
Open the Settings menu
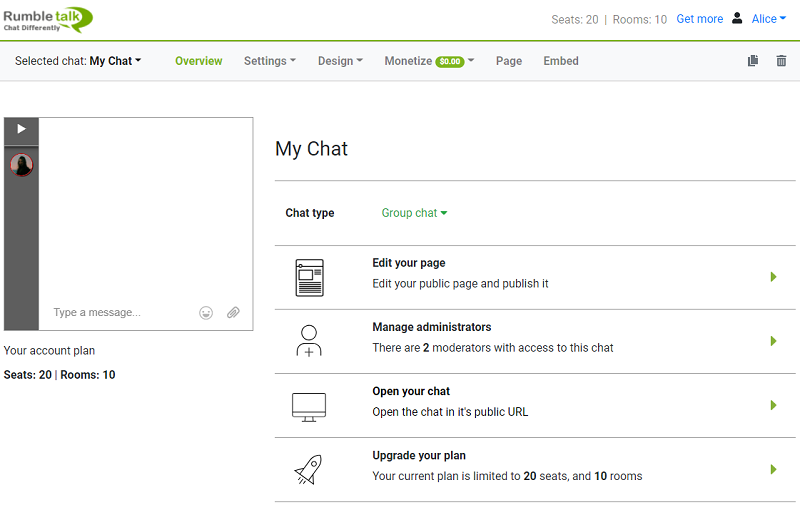(269, 61)
